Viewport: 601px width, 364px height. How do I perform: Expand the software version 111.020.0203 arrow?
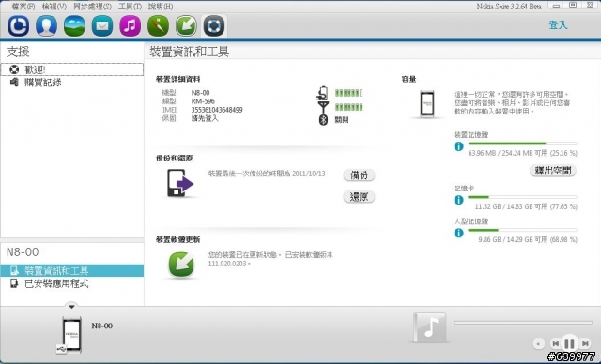pyautogui.click(x=249, y=265)
